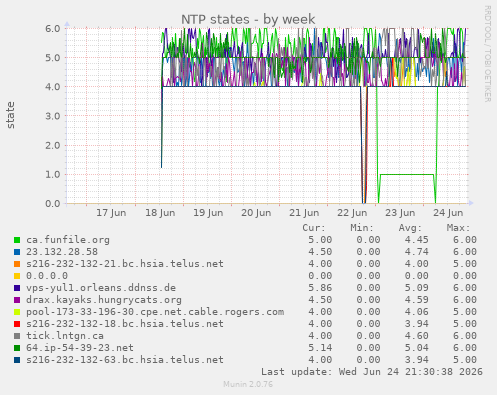Click the 5.0 y-axis tick label
Viewport: 497px width, 395px height.
[53, 58]
